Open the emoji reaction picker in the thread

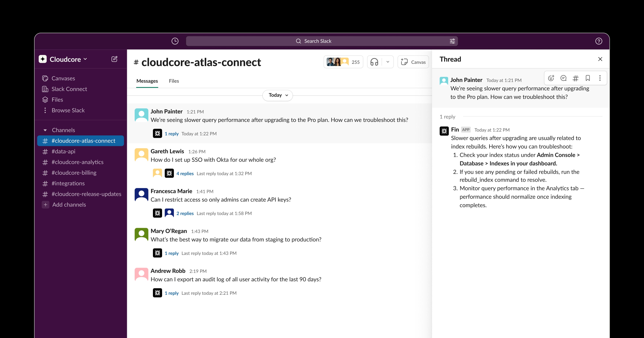551,78
